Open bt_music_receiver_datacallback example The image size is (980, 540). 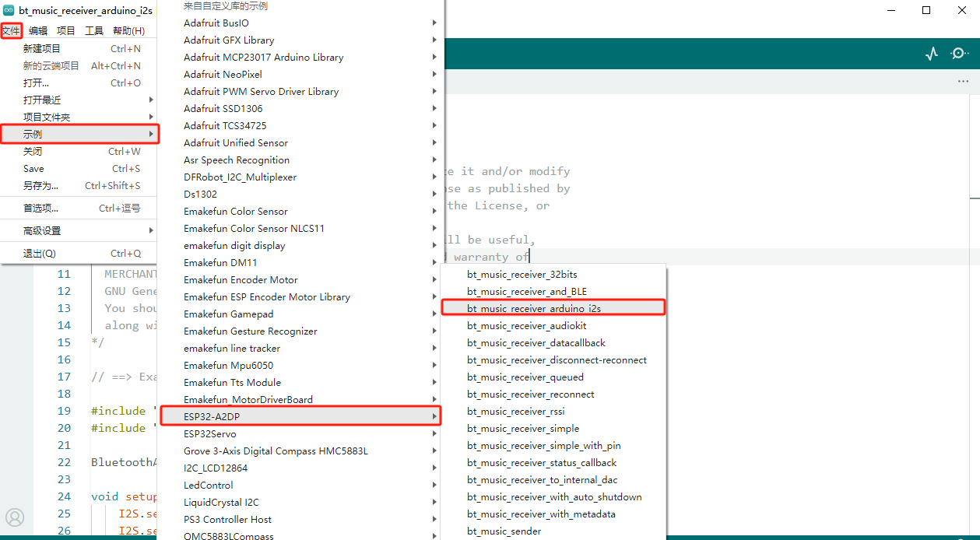click(553, 342)
